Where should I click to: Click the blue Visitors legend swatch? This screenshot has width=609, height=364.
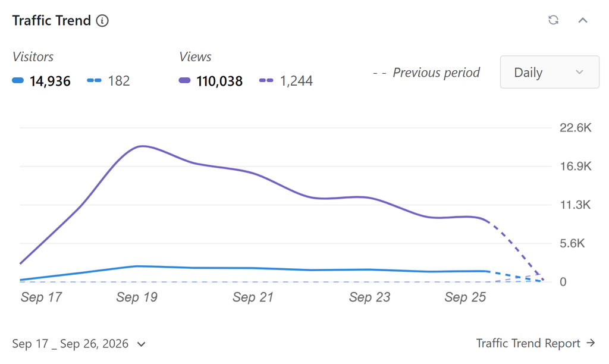pyautogui.click(x=18, y=80)
